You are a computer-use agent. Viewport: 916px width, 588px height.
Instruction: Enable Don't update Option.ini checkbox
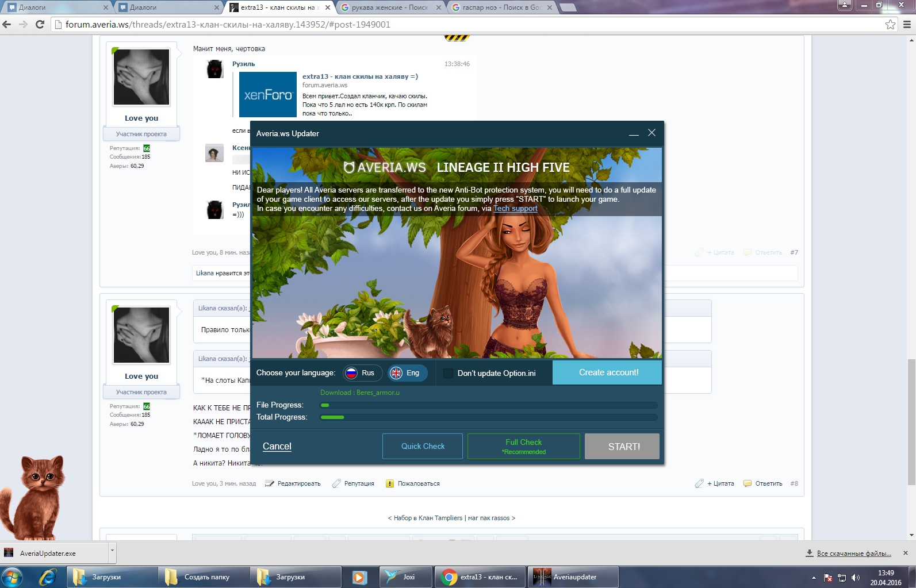(x=449, y=373)
